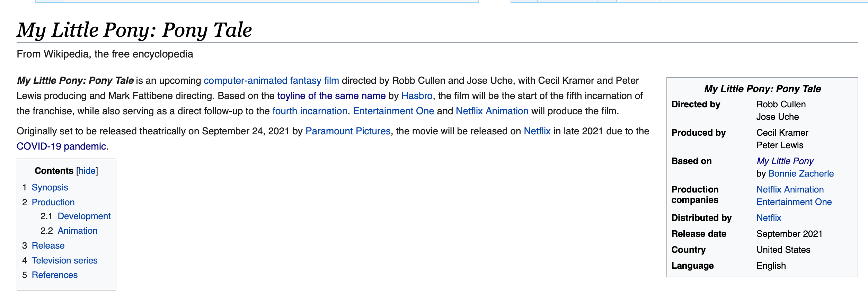Click the 'fourth incarnation' link

(310, 111)
